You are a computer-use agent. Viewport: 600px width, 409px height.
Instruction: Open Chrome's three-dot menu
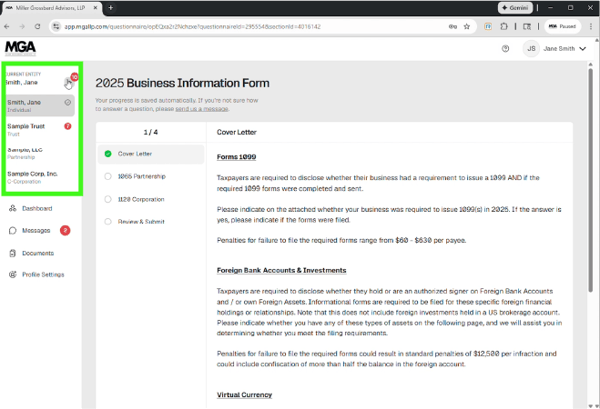click(x=590, y=26)
